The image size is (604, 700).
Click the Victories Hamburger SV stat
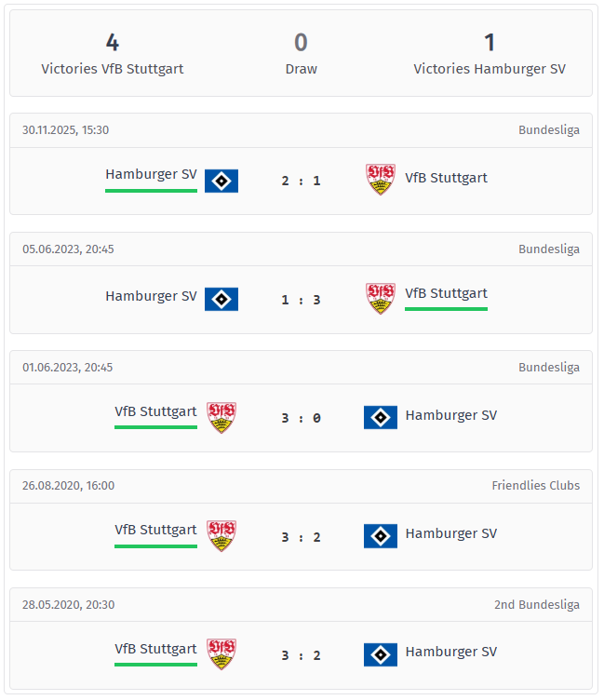[490, 54]
